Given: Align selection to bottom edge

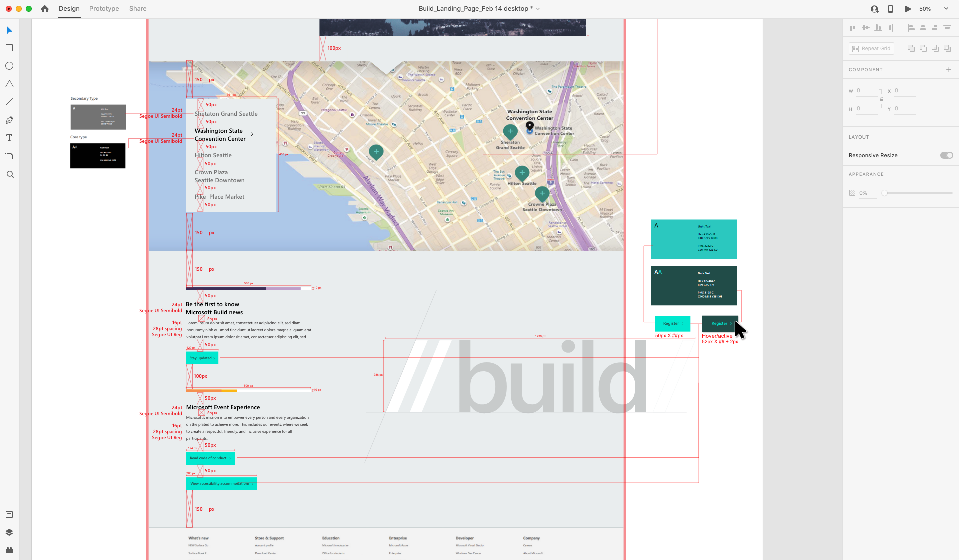Looking at the screenshot, I should click(x=878, y=28).
